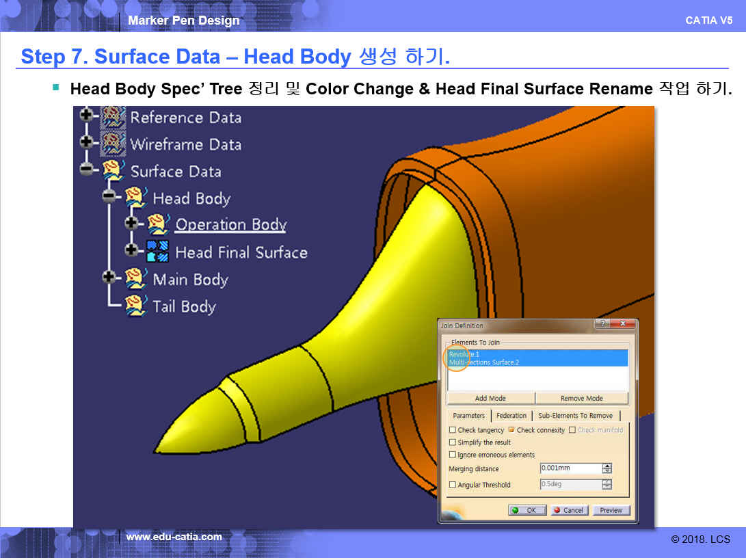Expand the Reference Data tree node
Screen dimensions: 746x560
coord(86,116)
